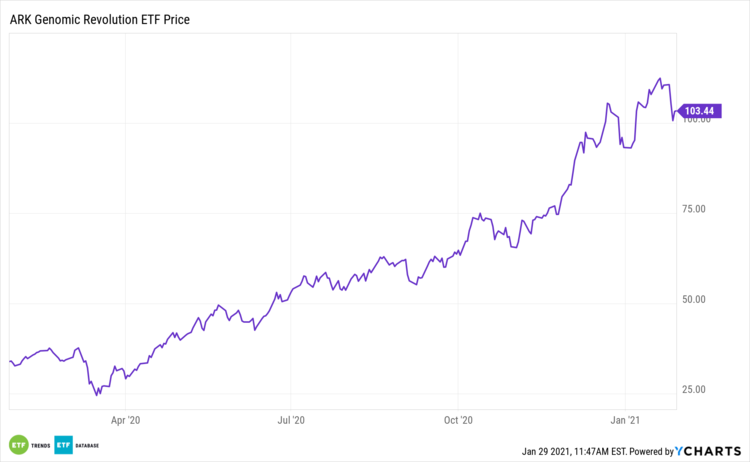Click the 100.00 y-axis value
The width and height of the screenshot is (750, 462).
pos(694,121)
